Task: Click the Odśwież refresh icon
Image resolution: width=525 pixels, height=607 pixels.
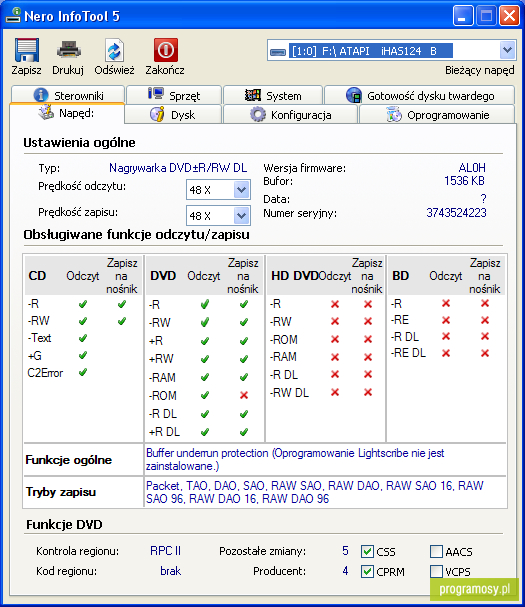Action: tap(114, 50)
